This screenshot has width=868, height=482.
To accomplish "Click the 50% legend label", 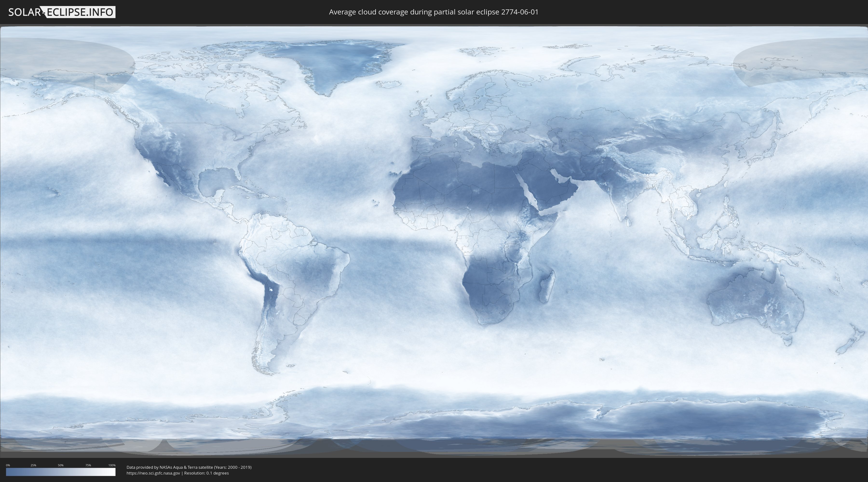I will point(61,465).
